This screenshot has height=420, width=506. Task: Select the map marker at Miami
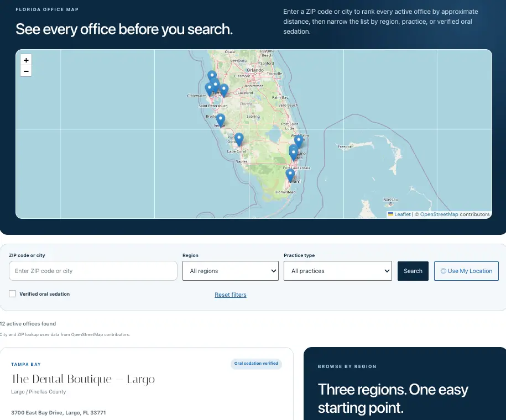[x=290, y=176]
